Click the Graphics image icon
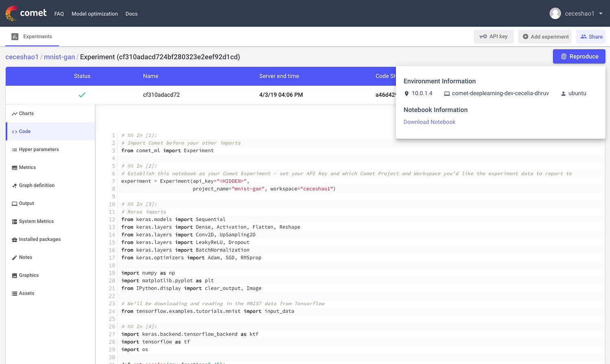The image size is (610, 364). [15, 275]
